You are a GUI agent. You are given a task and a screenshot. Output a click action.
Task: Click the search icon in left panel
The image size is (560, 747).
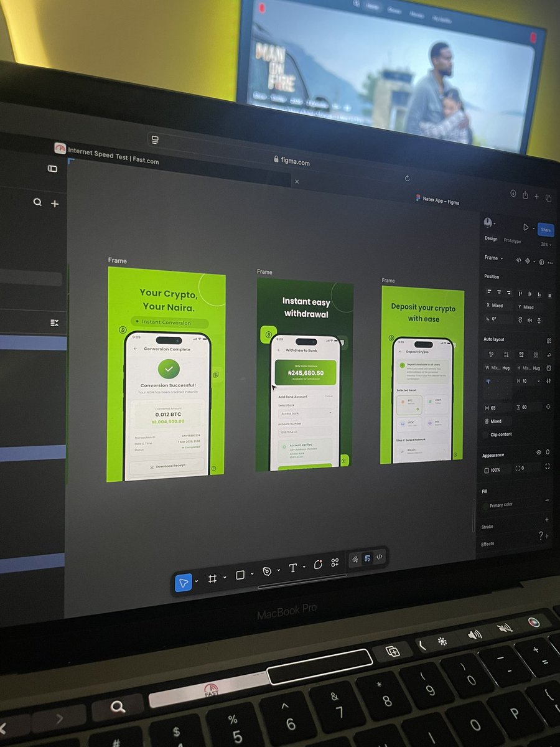coord(37,202)
